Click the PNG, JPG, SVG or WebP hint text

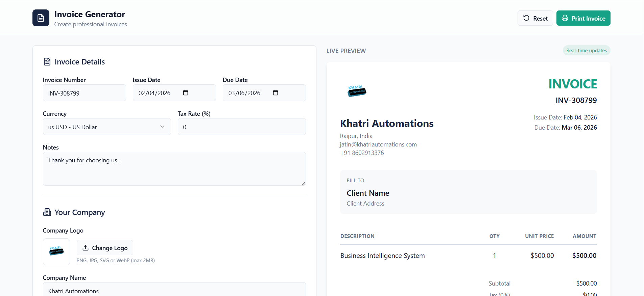click(116, 261)
